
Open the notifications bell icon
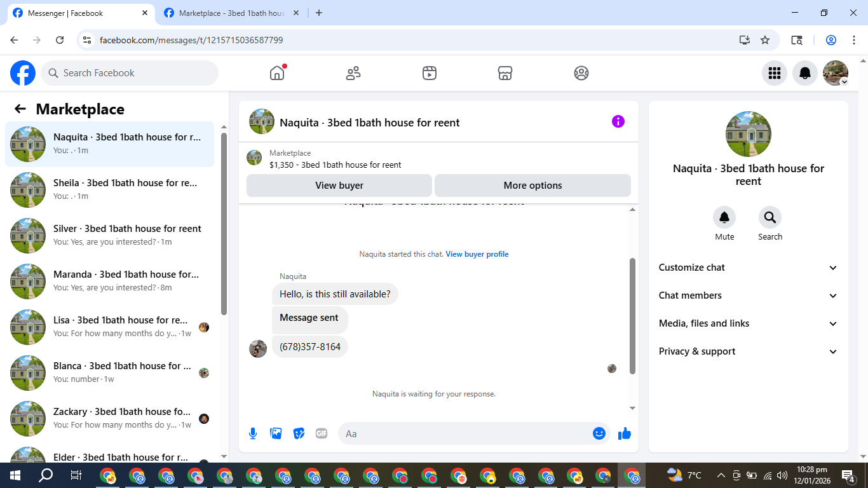tap(805, 73)
